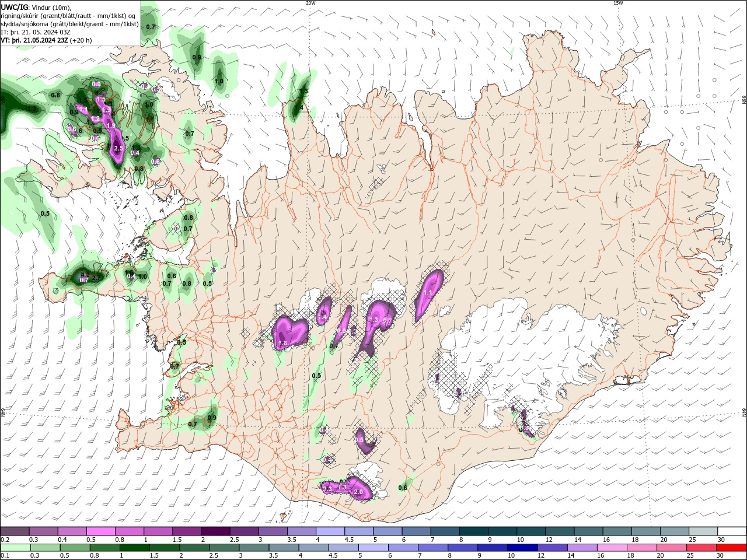This screenshot has height=560, width=747.
Task: Click the '1.8' value in the central highlands
Action: pos(282,344)
